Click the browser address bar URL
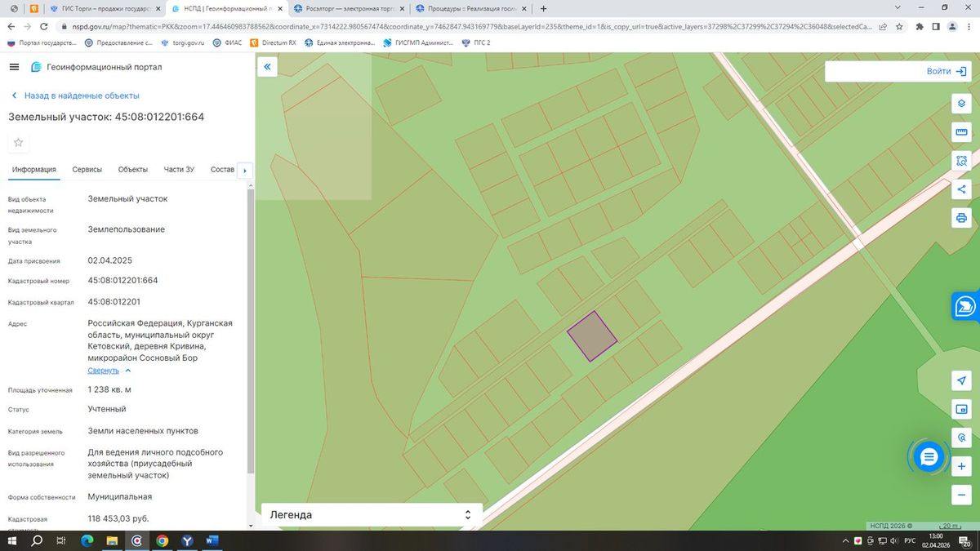980x551 pixels. (x=472, y=26)
